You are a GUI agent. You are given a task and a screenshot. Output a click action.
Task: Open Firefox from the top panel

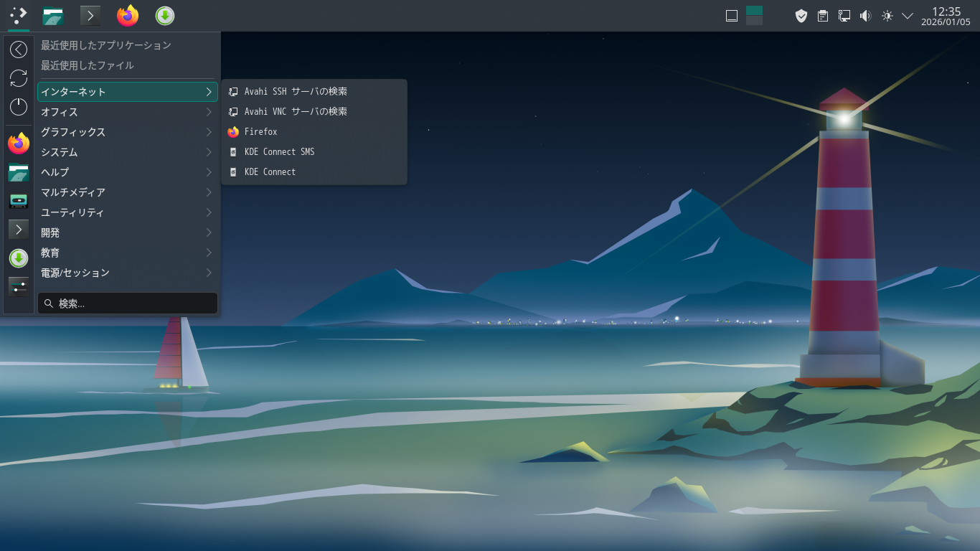pos(128,15)
